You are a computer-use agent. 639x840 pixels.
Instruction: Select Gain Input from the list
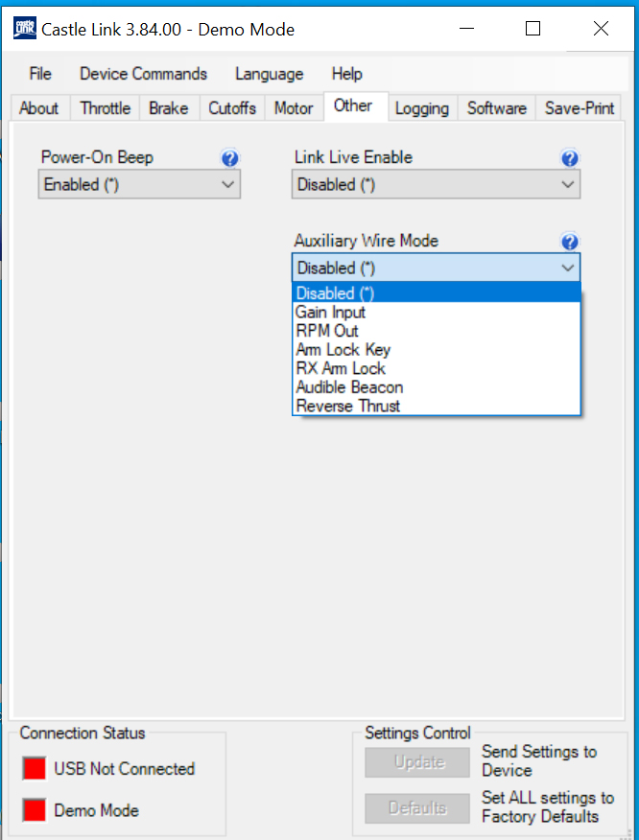(331, 313)
